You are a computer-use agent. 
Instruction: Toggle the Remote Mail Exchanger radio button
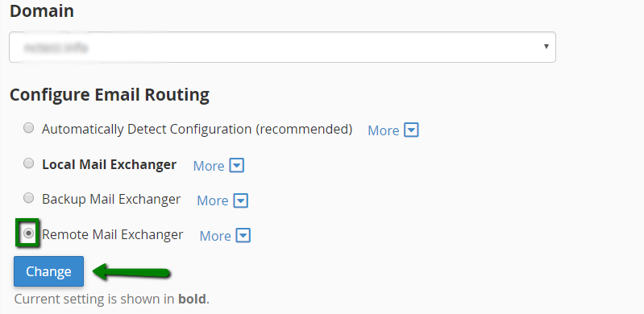28,233
